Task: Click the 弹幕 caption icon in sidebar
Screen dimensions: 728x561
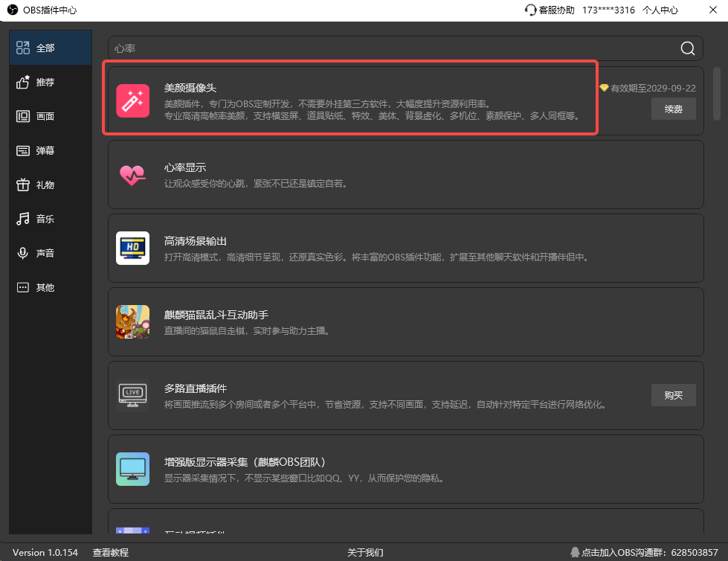Action: click(x=23, y=150)
